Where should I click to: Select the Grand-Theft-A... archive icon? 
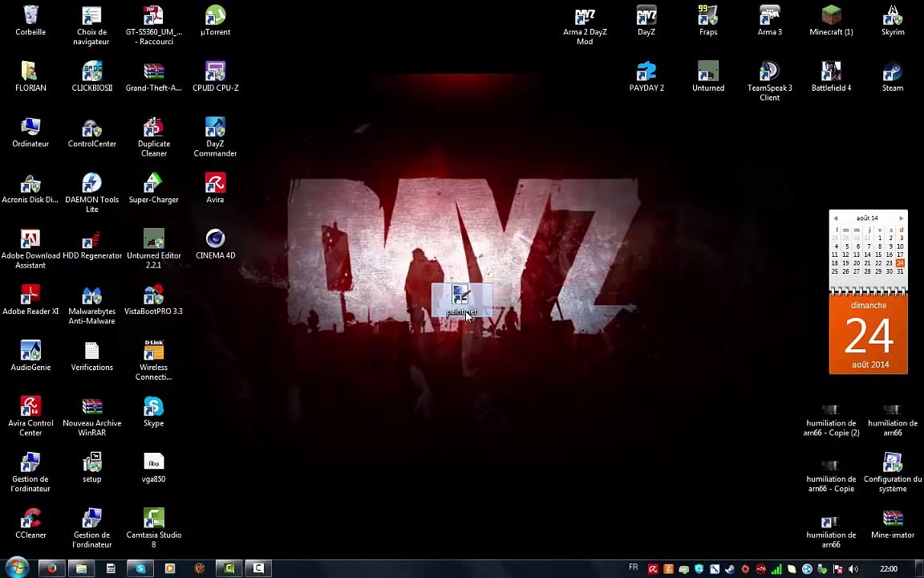(x=154, y=76)
